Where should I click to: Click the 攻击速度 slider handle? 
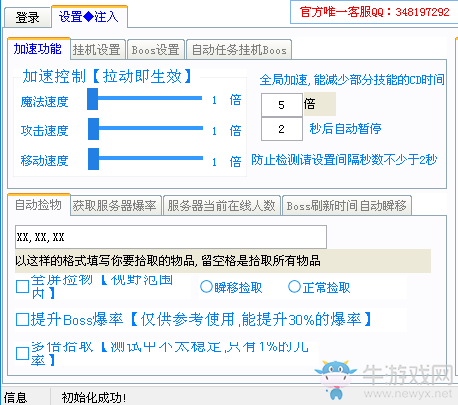[x=93, y=129]
